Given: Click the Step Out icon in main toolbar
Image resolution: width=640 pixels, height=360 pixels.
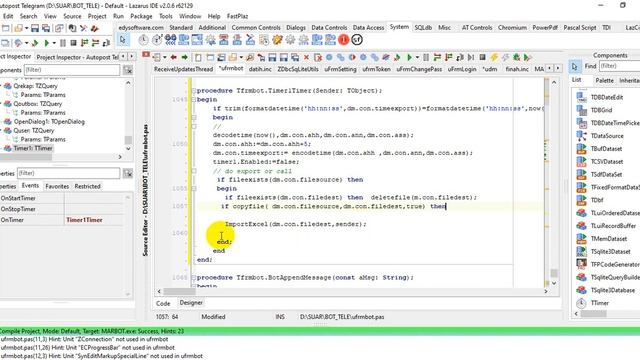Looking at the screenshot, I should pyautogui.click(x=106, y=42).
